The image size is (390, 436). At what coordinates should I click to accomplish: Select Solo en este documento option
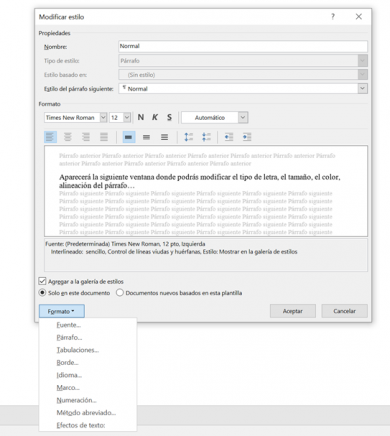(42, 293)
